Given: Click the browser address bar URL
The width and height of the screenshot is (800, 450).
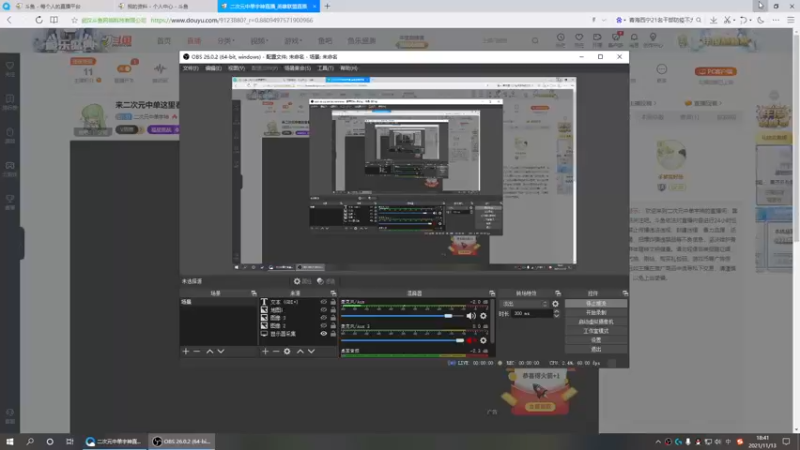Looking at the screenshot, I should [x=232, y=20].
